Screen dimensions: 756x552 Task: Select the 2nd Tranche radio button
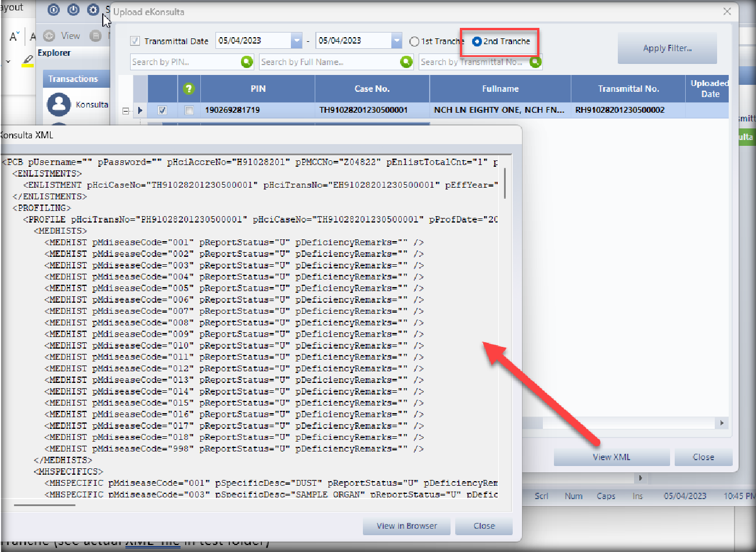477,41
